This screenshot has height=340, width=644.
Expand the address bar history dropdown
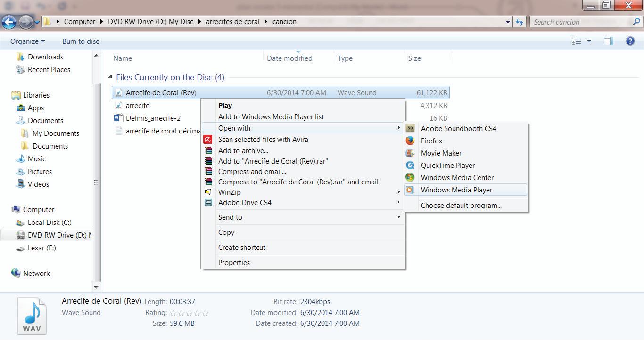tap(508, 22)
